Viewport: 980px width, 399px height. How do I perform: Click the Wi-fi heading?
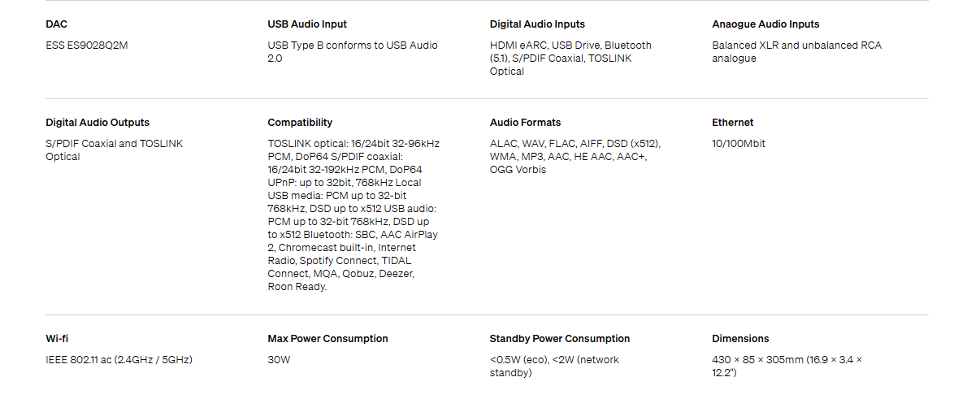point(57,339)
